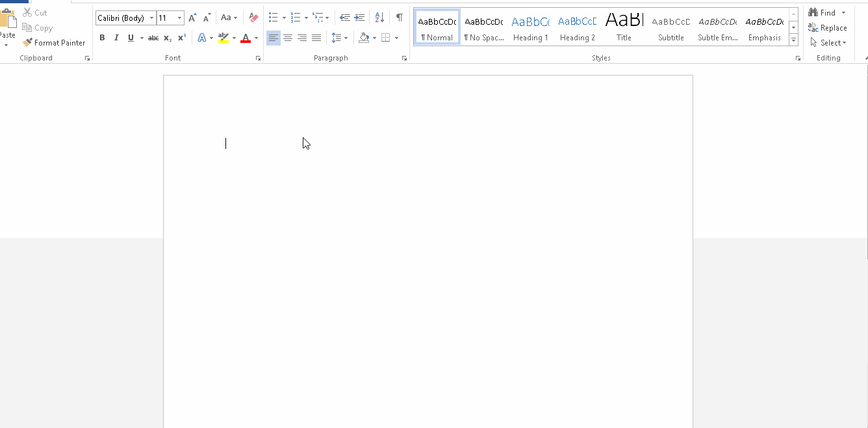
Task: Expand the Styles gallery More arrow
Action: click(793, 40)
